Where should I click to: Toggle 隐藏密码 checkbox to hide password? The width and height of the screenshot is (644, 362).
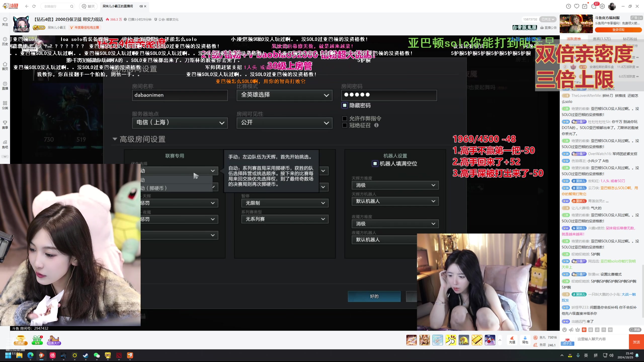pos(345,105)
